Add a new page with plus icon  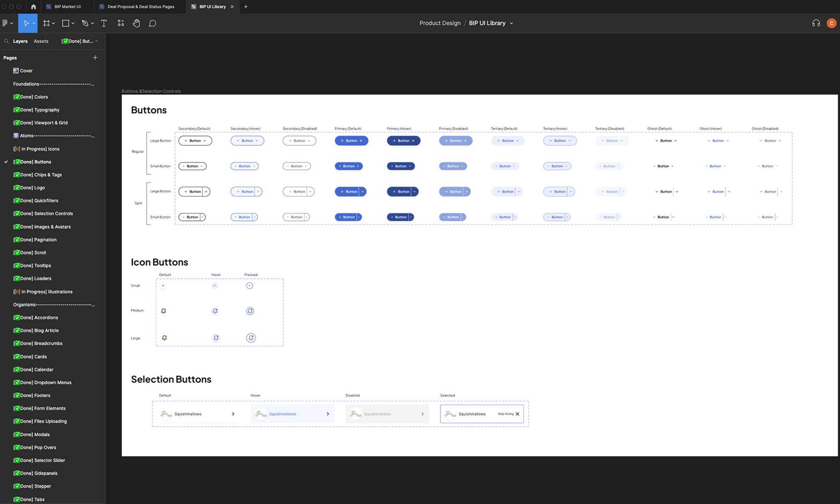coord(95,58)
